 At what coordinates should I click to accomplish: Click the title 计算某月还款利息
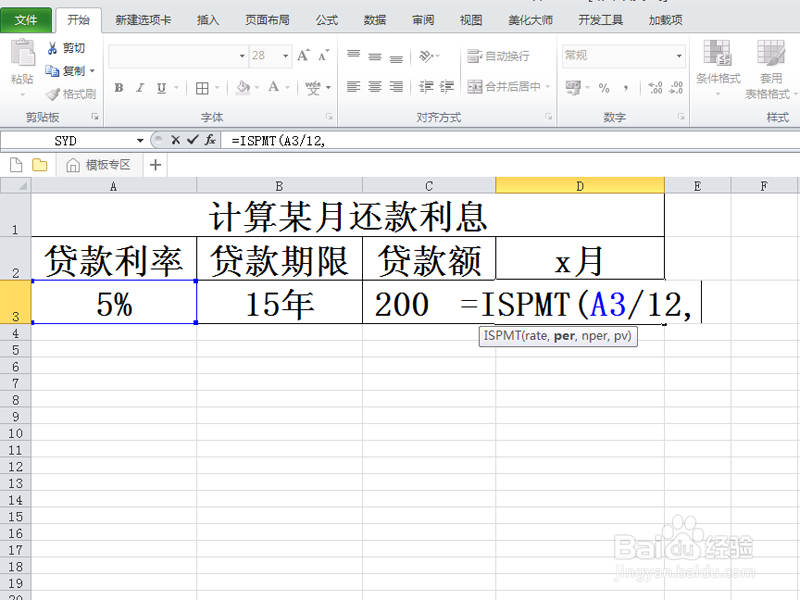coord(348,216)
